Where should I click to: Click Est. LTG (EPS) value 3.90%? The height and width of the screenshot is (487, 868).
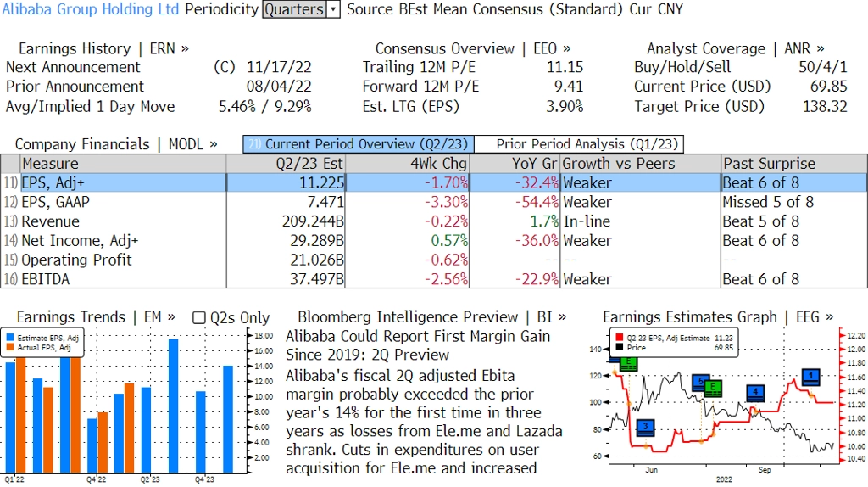[x=565, y=107]
